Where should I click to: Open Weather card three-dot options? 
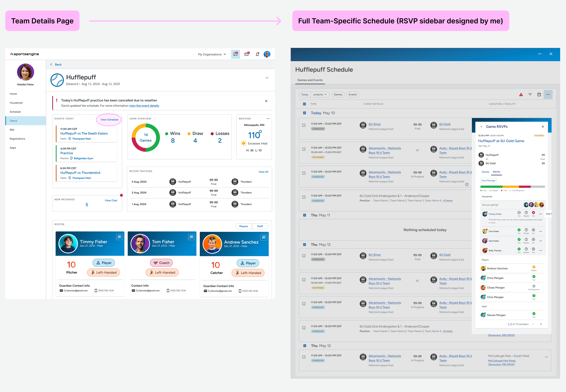coord(268,119)
